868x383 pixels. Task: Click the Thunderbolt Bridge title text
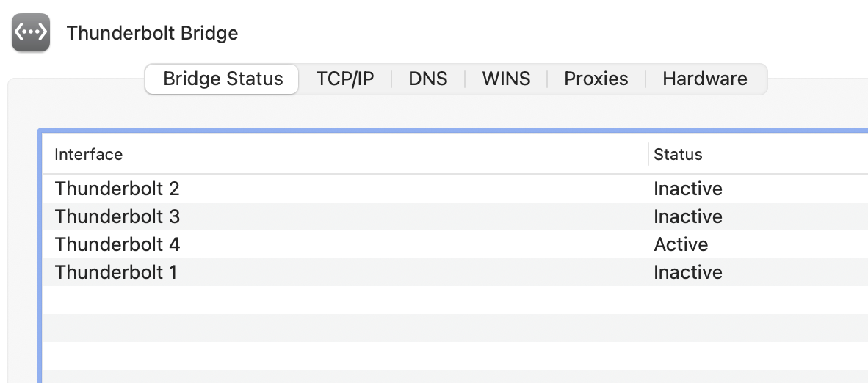pyautogui.click(x=153, y=33)
